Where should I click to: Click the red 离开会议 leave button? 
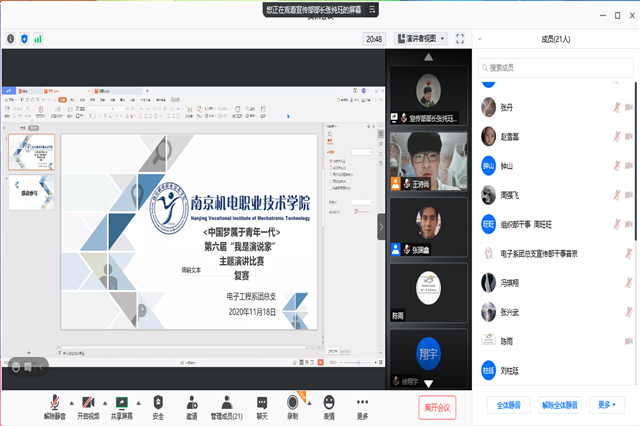tap(438, 406)
